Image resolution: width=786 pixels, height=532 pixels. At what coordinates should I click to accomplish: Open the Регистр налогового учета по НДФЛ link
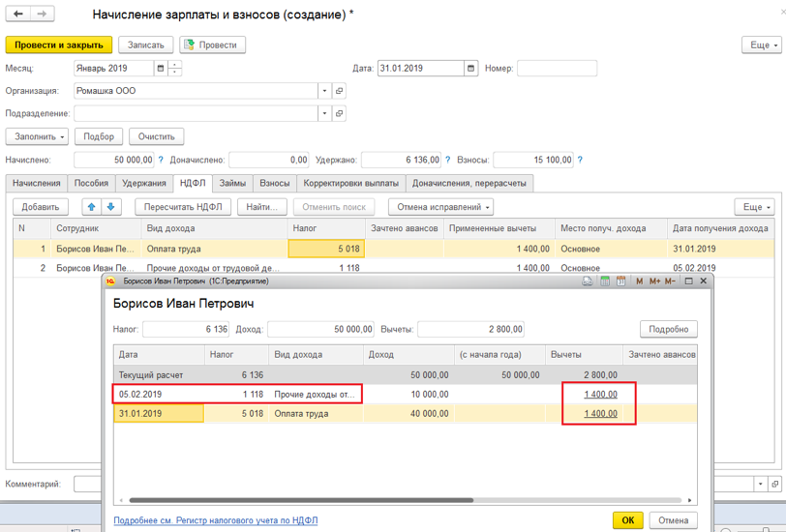216,520
